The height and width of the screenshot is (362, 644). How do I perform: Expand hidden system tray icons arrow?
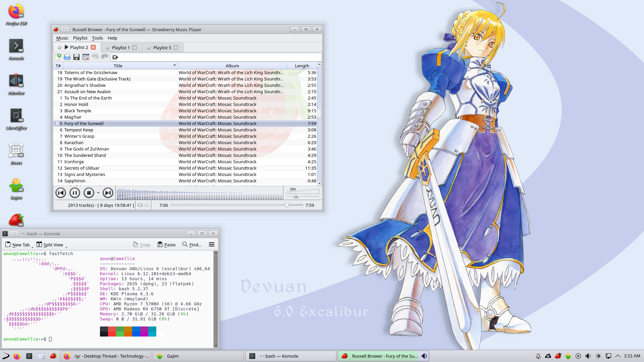[x=618, y=356]
